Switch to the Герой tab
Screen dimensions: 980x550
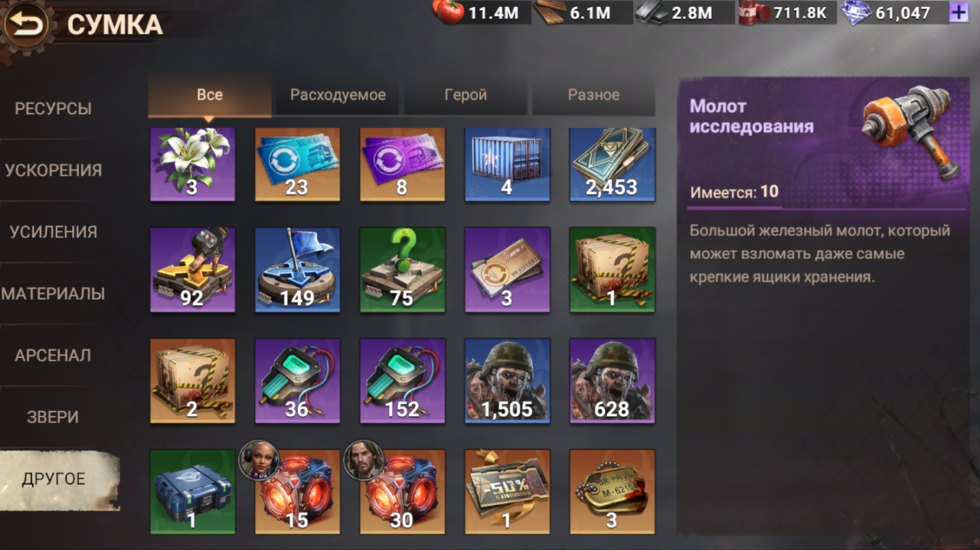(x=465, y=96)
